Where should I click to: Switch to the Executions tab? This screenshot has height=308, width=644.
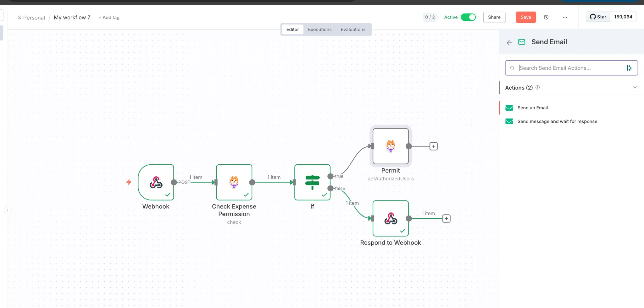coord(319,30)
